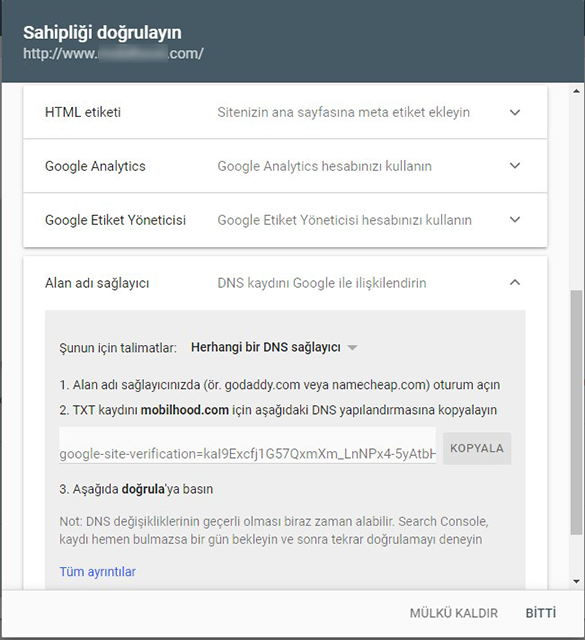The height and width of the screenshot is (640, 585).
Task: Click the DNS provider dropdown arrow
Action: point(352,348)
